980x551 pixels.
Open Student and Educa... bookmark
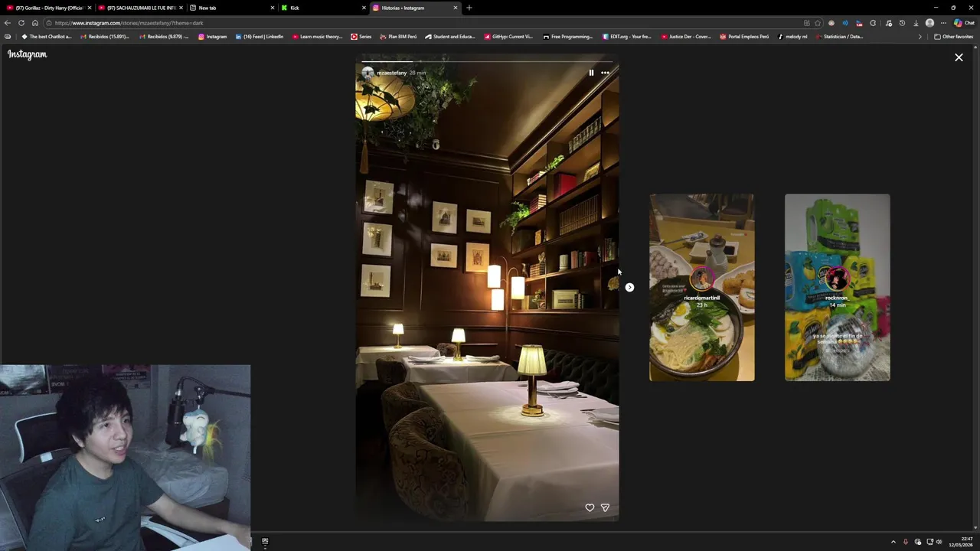[x=450, y=37]
